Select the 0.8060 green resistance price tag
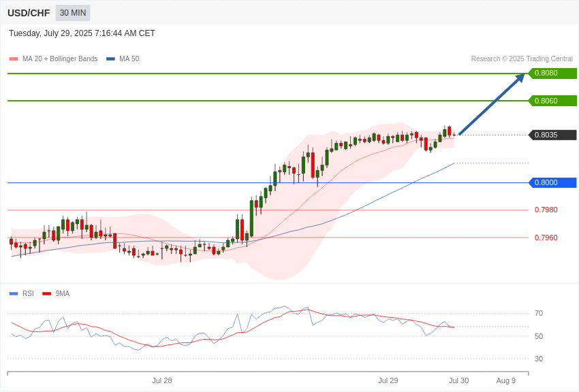Viewport: 579px width, 392px height. point(552,101)
